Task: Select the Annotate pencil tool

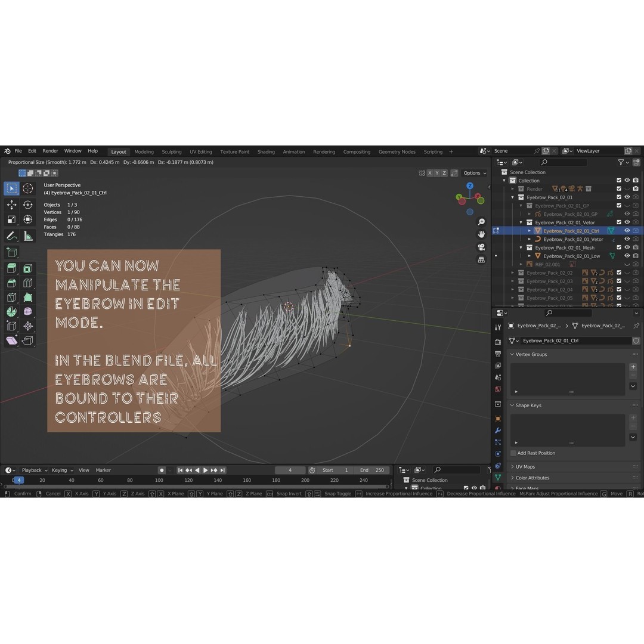Action: tap(11, 236)
